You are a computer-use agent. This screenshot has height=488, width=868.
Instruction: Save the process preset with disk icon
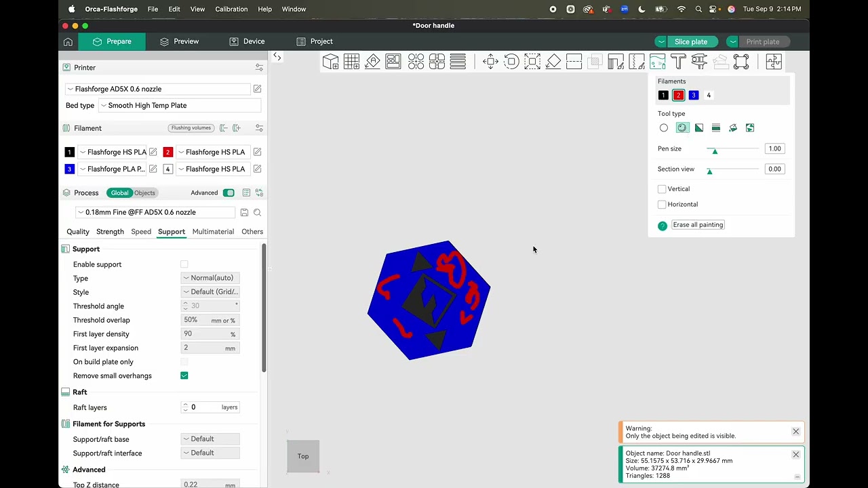[244, 212]
